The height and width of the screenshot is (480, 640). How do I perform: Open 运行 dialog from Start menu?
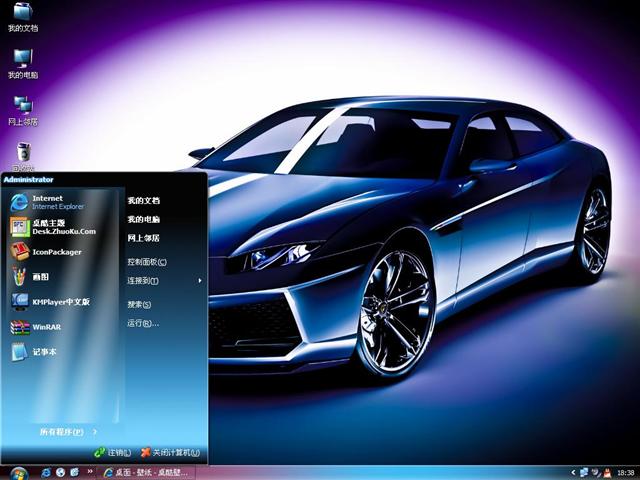coord(142,323)
